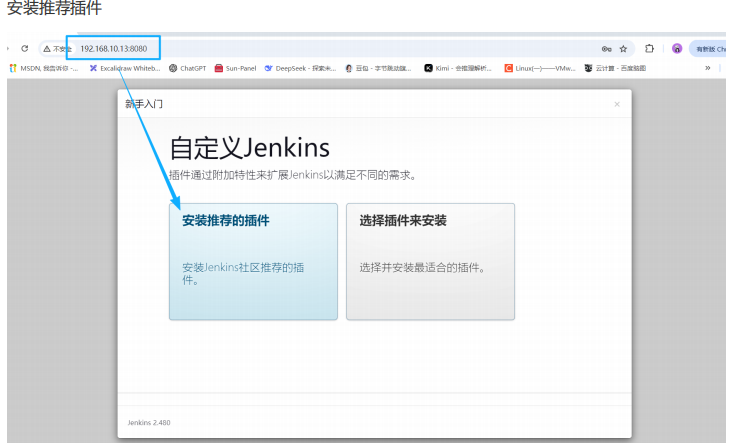
Task: Open the Excalidraw Whiteboard bookmark
Action: coord(125,68)
